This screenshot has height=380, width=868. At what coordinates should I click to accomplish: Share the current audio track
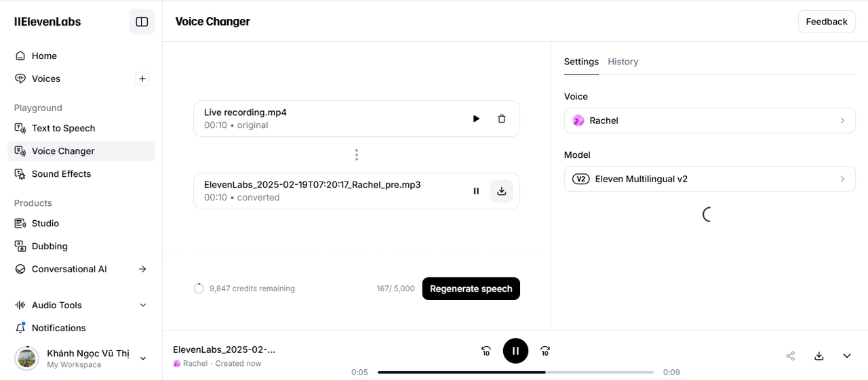click(791, 356)
